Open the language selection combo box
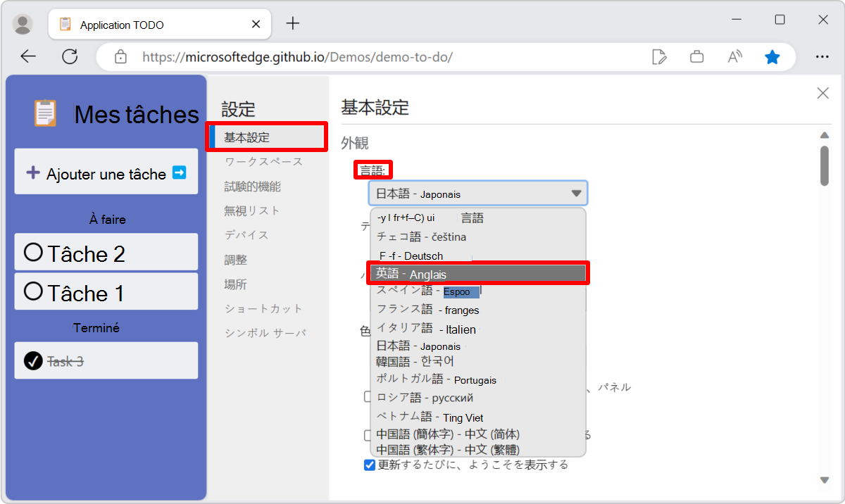 click(477, 192)
